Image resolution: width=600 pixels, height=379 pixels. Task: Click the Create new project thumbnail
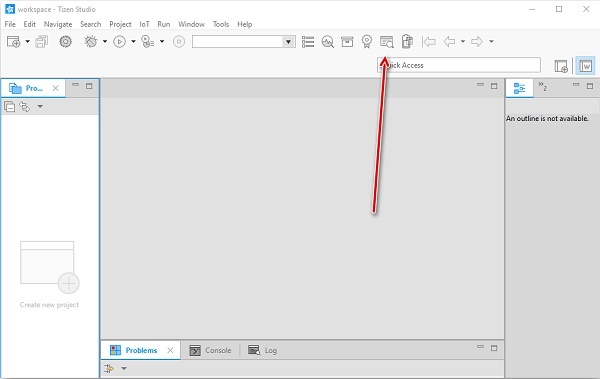(50, 267)
